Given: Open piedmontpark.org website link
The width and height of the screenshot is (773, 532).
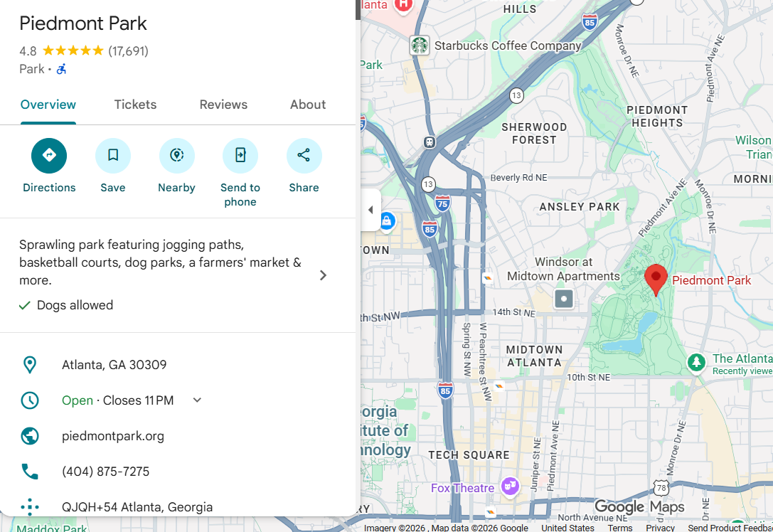Looking at the screenshot, I should (x=113, y=436).
